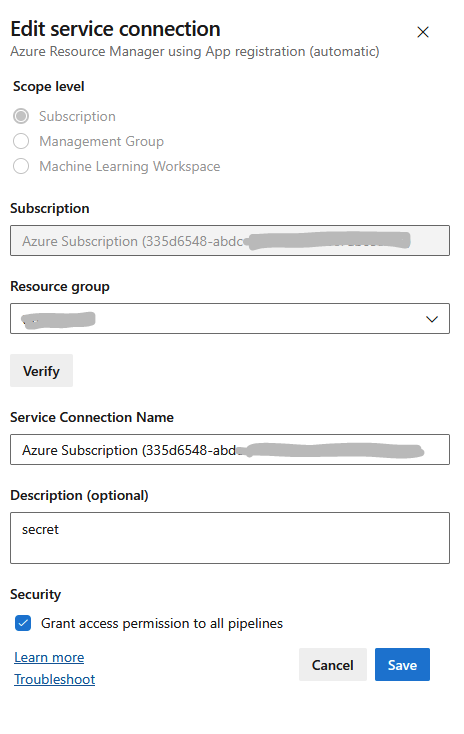Uncheck Grant access permission to all pipelines
The height and width of the screenshot is (734, 464).
coord(23,623)
